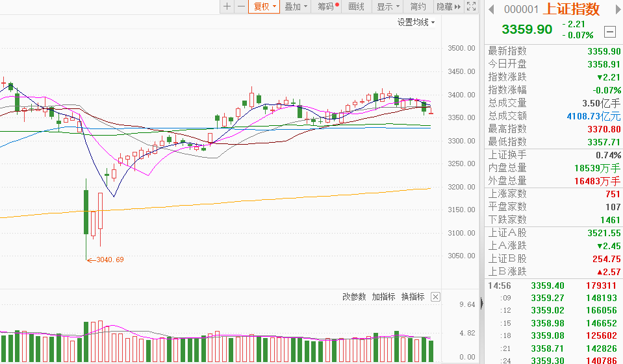Close the volume indicator sub-panel
Screen dimensions: 623x364
[435, 297]
